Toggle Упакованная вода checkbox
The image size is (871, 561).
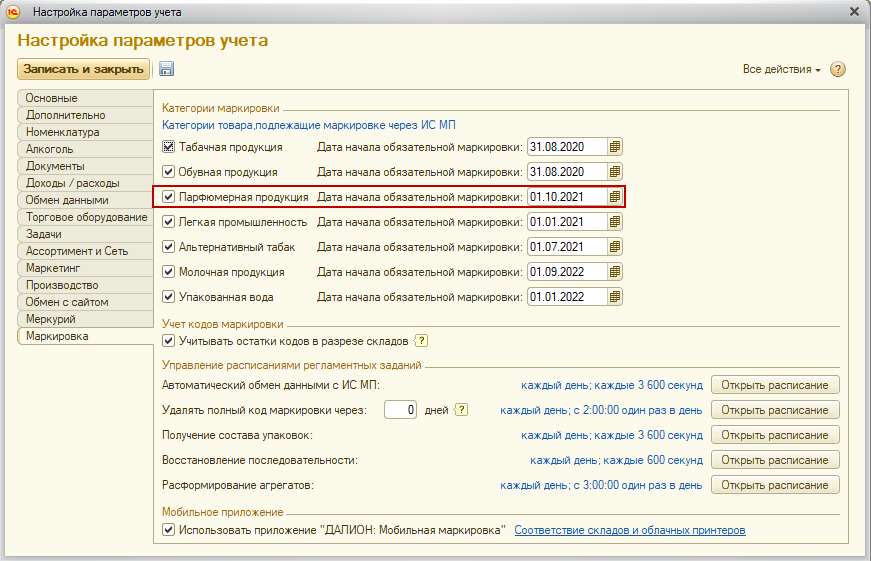pos(168,297)
